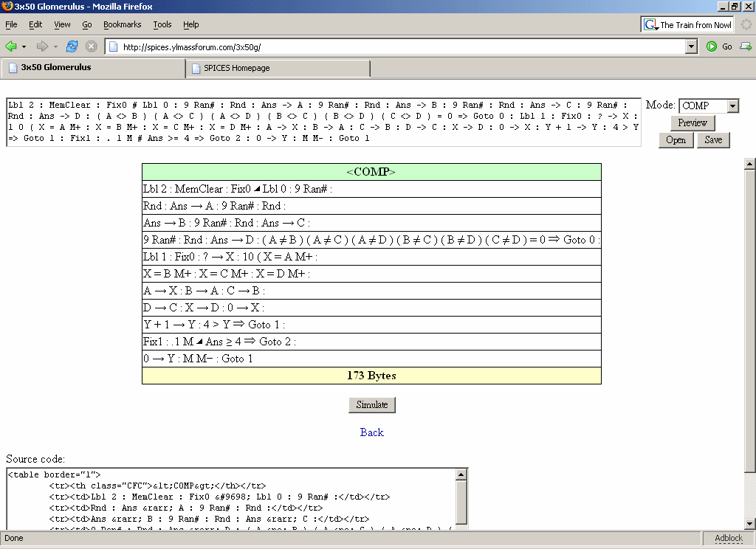This screenshot has height=549, width=756.
Task: Click the Back navigation arrow
Action: [x=11, y=46]
